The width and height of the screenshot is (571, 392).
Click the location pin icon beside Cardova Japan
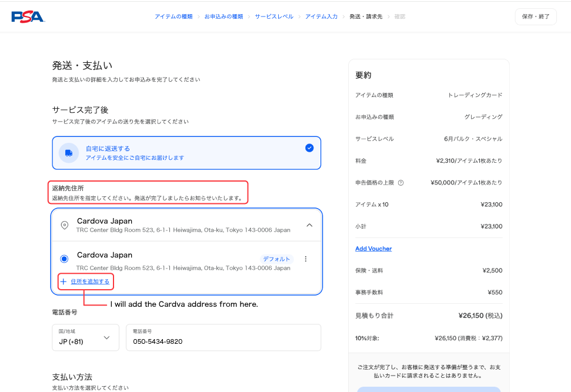tap(65, 225)
